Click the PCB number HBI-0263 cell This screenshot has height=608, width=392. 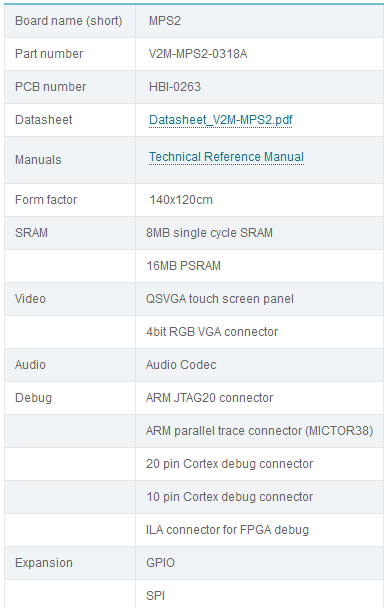point(259,87)
